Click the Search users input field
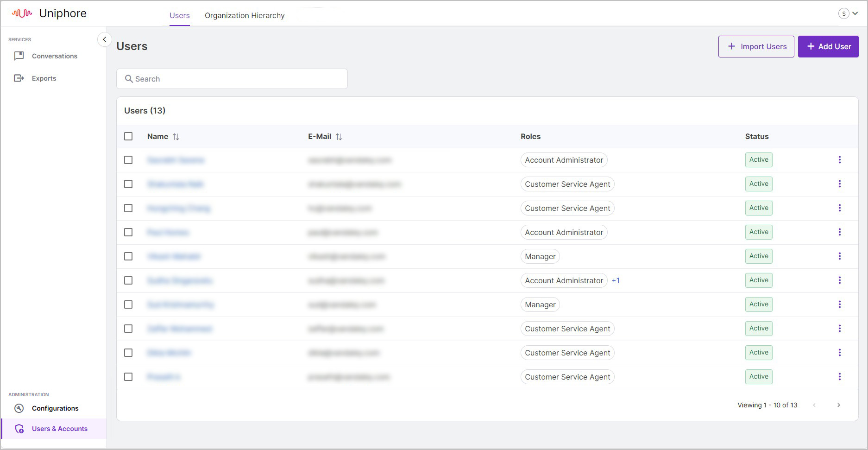 tap(232, 79)
